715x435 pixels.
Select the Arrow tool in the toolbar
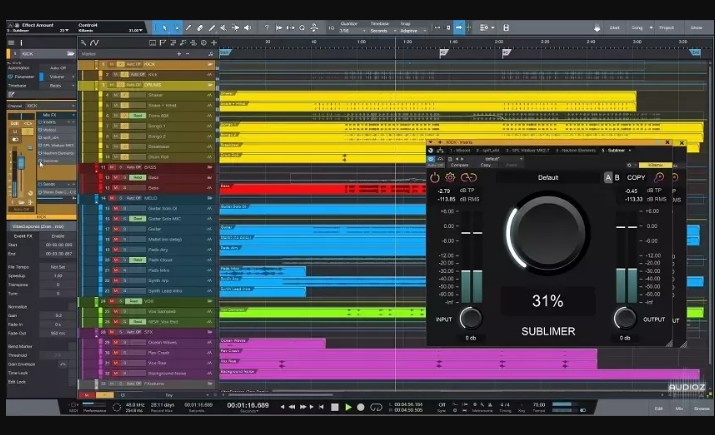tap(164, 28)
